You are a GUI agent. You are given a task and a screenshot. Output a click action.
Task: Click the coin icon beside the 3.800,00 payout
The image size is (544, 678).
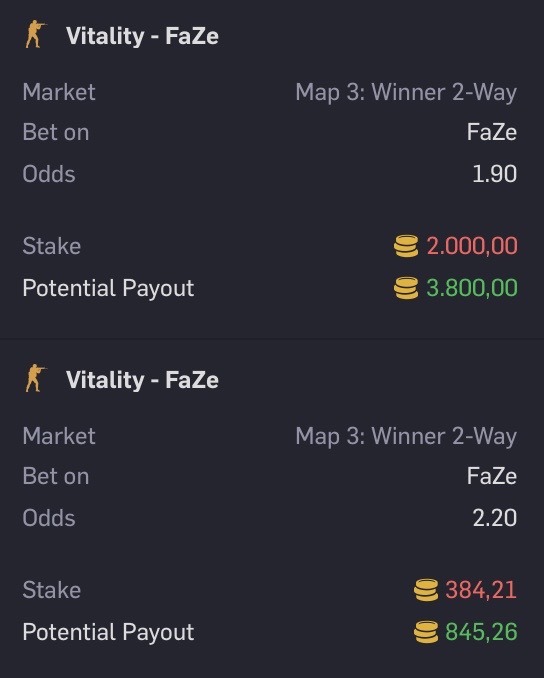tap(406, 288)
